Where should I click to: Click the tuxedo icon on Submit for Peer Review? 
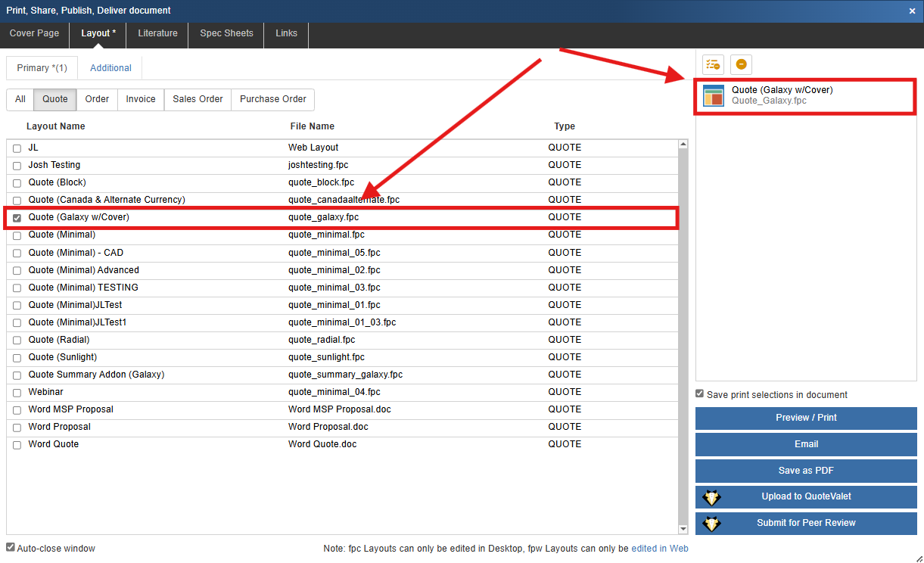pyautogui.click(x=711, y=524)
